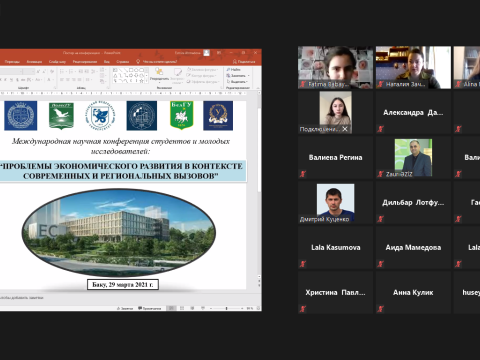Open the character spacing dropdown
Image resolution: width=480 pixels, height=360 pixels.
point(30,80)
